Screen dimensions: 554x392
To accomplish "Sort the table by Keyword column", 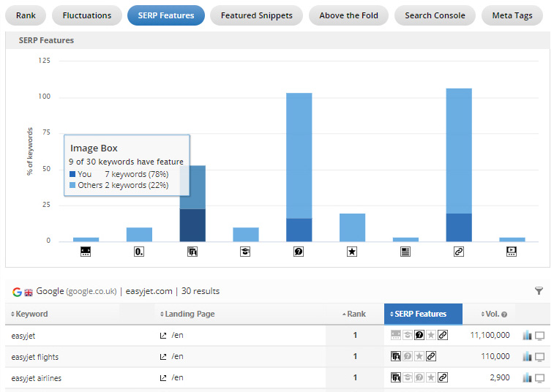I will [x=29, y=314].
